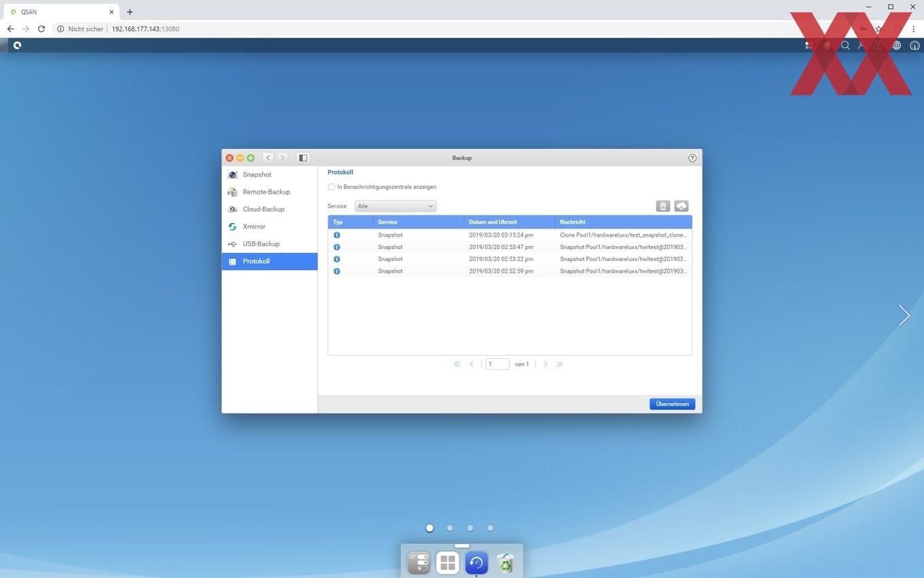Open Snapshot section in sidebar
The width and height of the screenshot is (924, 578).
pyautogui.click(x=270, y=175)
